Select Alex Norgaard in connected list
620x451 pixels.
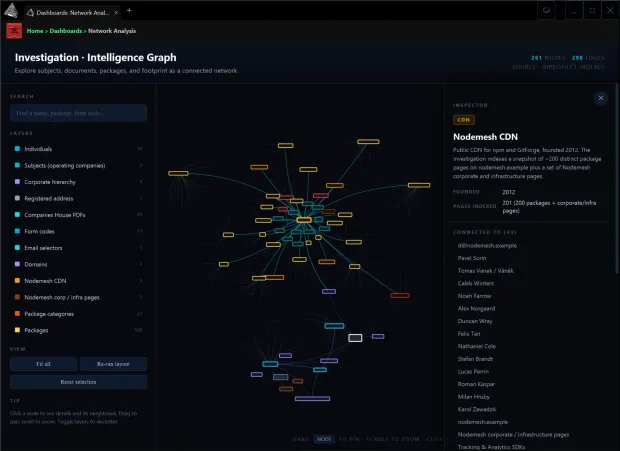[x=476, y=309]
